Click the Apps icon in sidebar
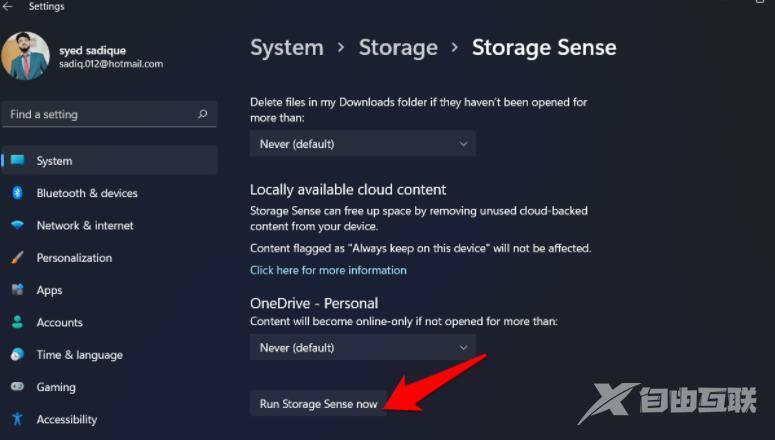This screenshot has height=440, width=775. click(x=17, y=290)
